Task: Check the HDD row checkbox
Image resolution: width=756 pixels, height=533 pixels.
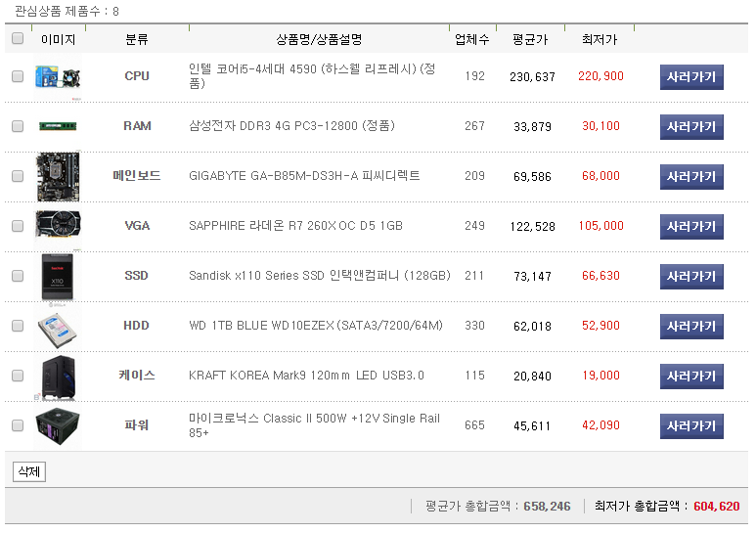Action: 18,326
